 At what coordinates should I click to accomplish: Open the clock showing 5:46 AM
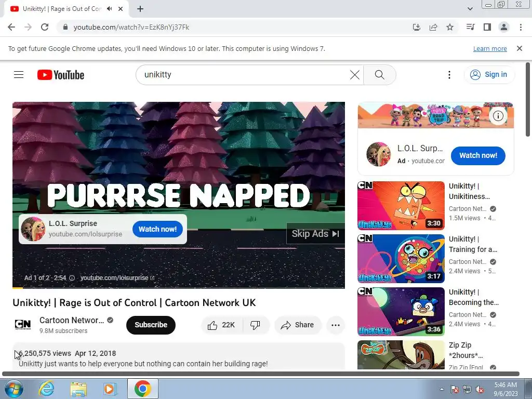[506, 389]
